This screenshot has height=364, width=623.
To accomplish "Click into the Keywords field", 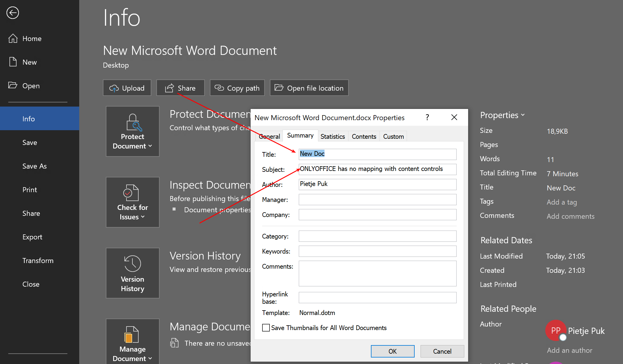I will tap(377, 251).
